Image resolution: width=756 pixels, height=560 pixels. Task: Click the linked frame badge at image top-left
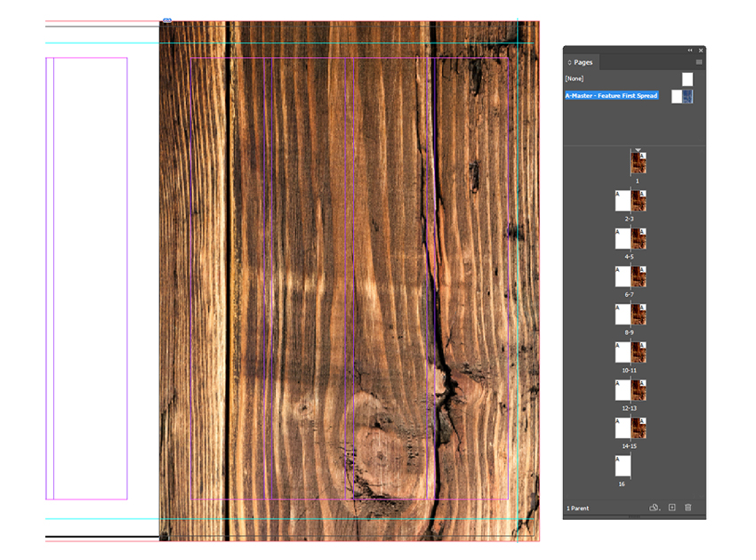[x=167, y=20]
